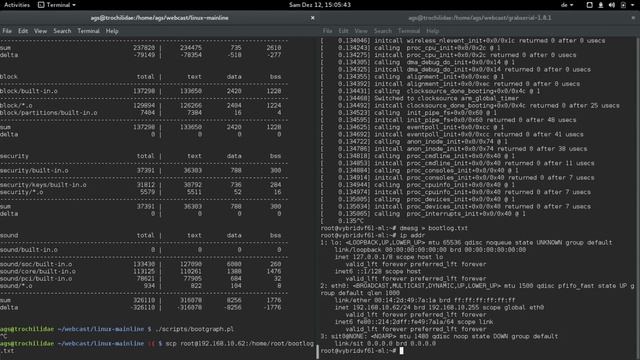Click the './scripts/bootgraph.pl' command line
640x360 pixels.
(x=117, y=329)
